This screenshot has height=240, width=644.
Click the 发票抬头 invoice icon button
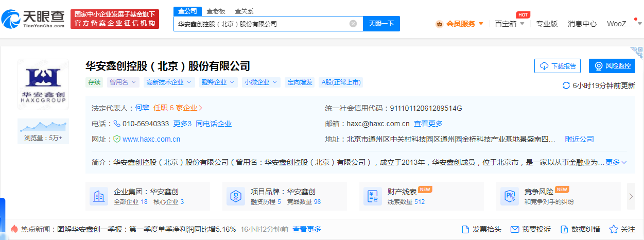pyautogui.click(x=481, y=229)
